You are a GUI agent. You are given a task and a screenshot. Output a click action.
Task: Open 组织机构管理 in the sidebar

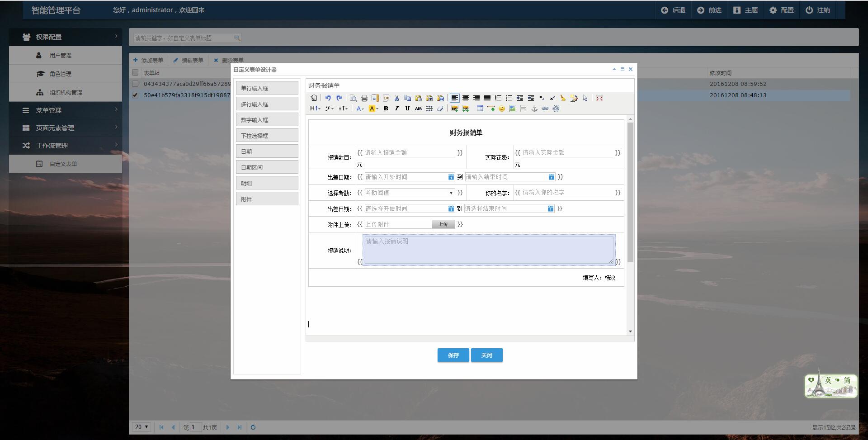pos(66,92)
